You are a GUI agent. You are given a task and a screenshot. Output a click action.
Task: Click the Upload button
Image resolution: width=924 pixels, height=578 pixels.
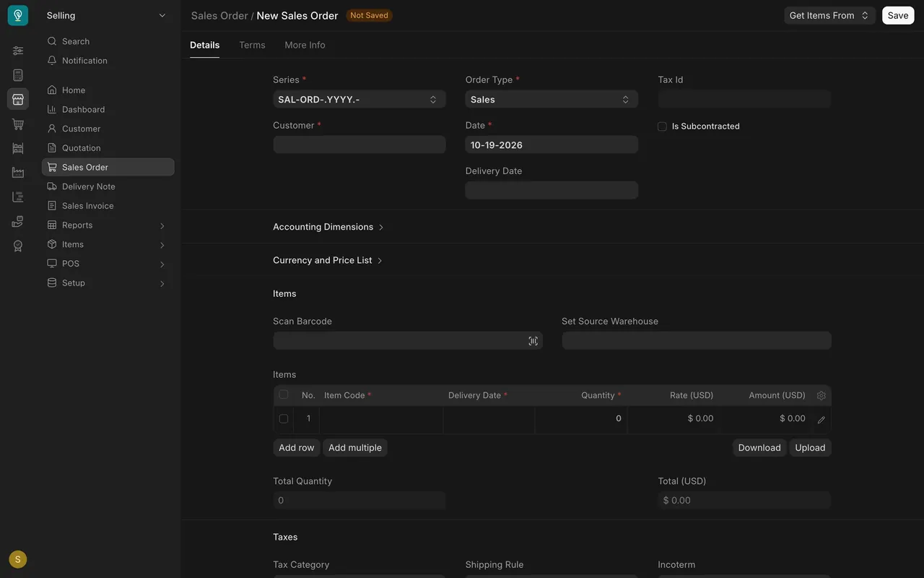tap(810, 448)
